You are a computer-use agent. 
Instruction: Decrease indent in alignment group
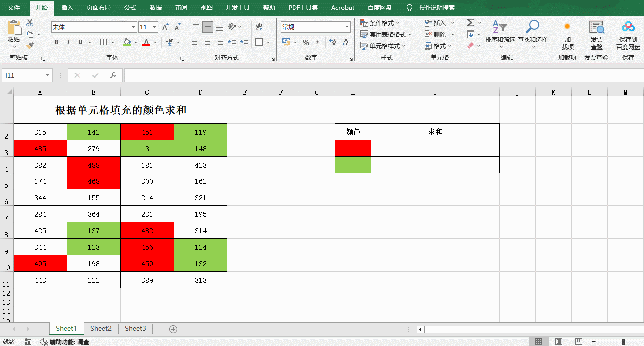point(232,42)
